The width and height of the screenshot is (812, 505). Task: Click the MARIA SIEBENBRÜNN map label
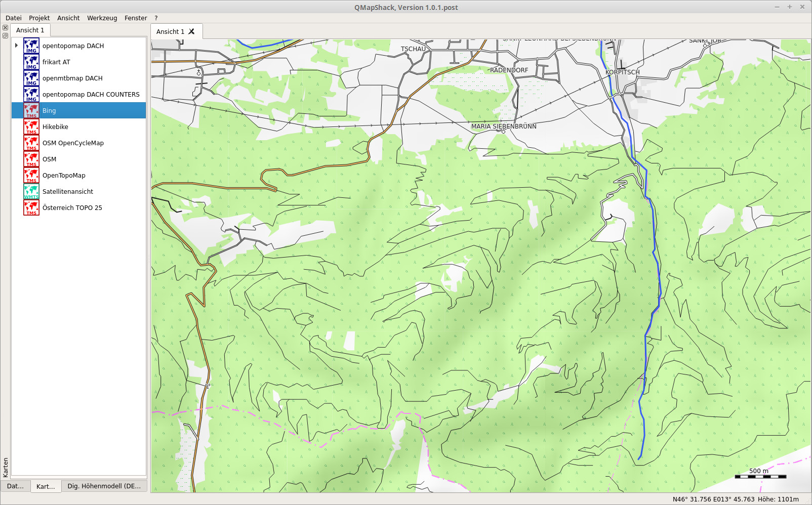point(504,127)
